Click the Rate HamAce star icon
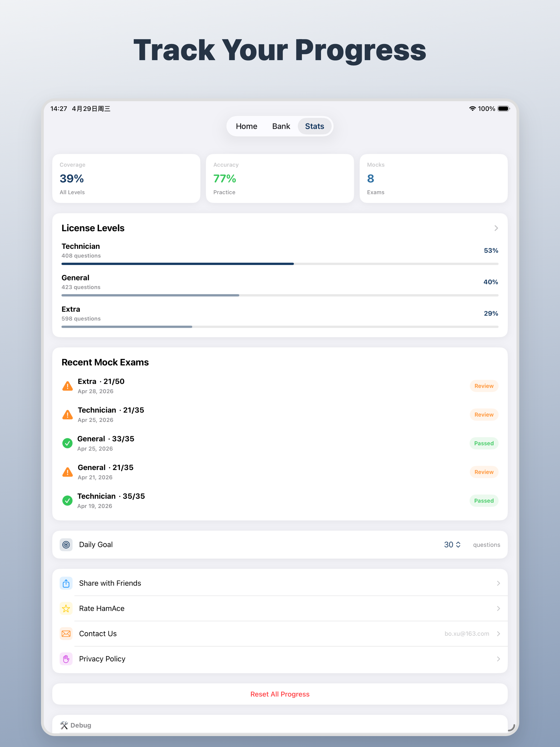560x747 pixels. 66,609
